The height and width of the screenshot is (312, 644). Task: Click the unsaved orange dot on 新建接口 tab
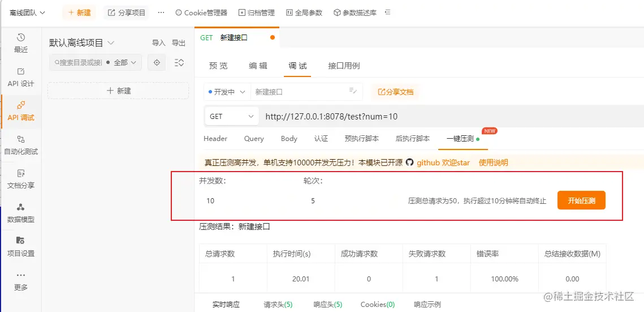coord(273,37)
